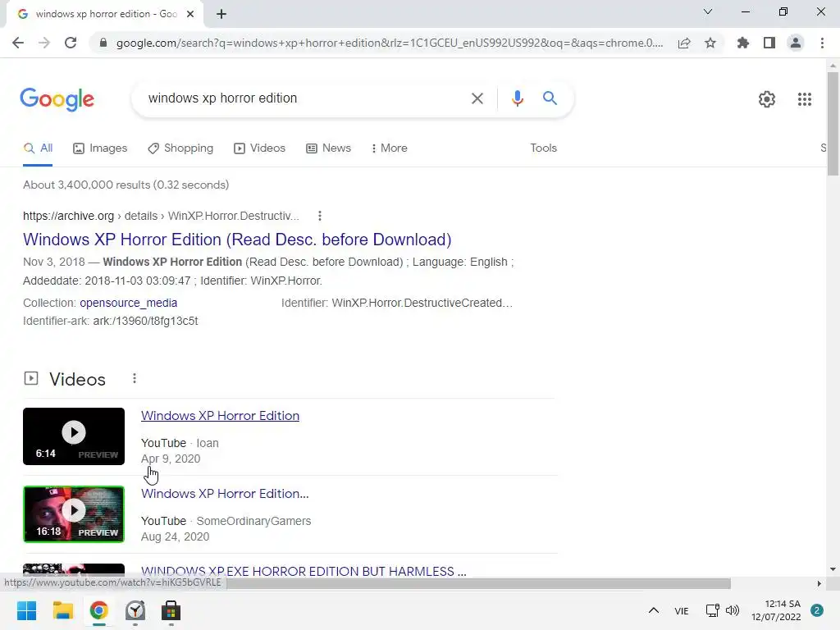
Task: Open Google quick settings gear
Action: 767,99
